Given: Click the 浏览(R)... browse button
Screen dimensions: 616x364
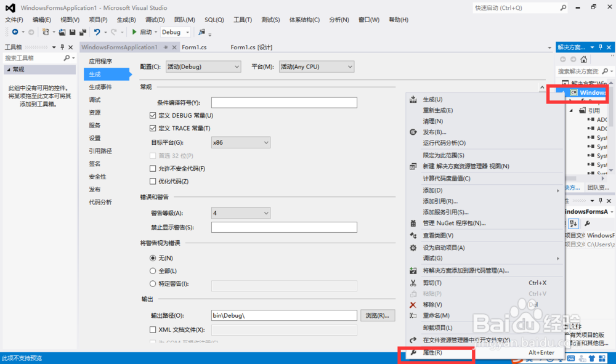Looking at the screenshot, I should point(378,315).
